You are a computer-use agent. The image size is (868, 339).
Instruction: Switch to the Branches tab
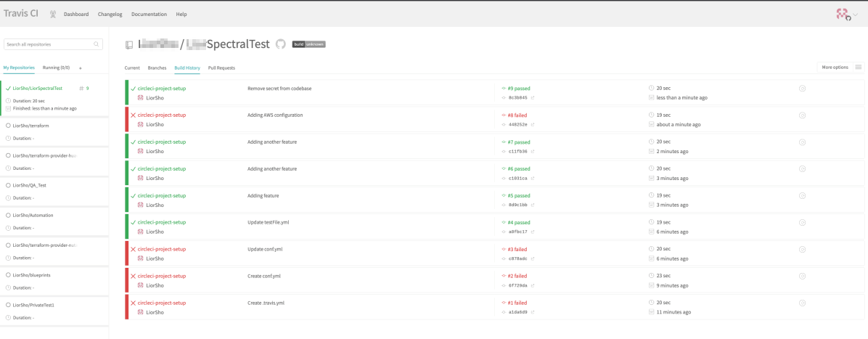tap(157, 68)
